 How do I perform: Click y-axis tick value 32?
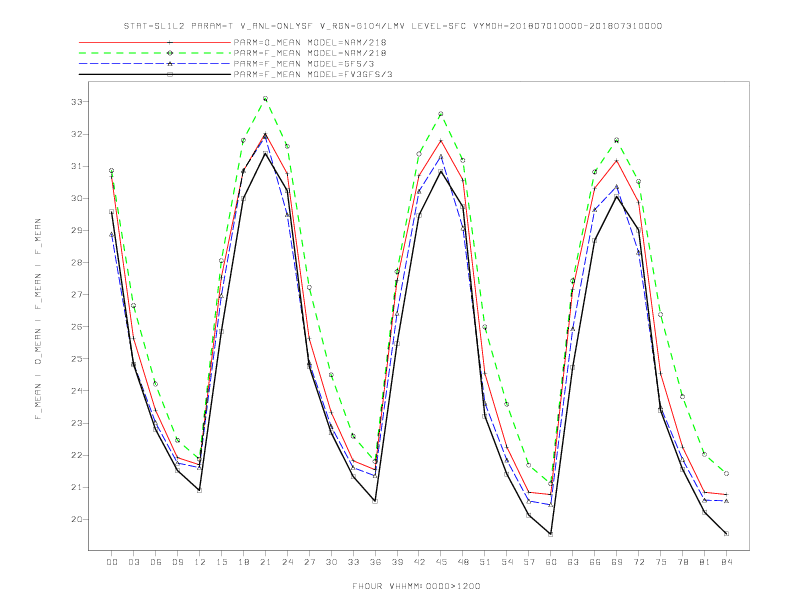[76, 134]
